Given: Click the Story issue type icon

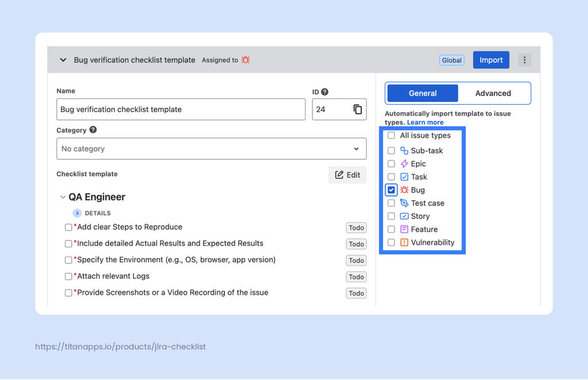Looking at the screenshot, I should (x=404, y=216).
